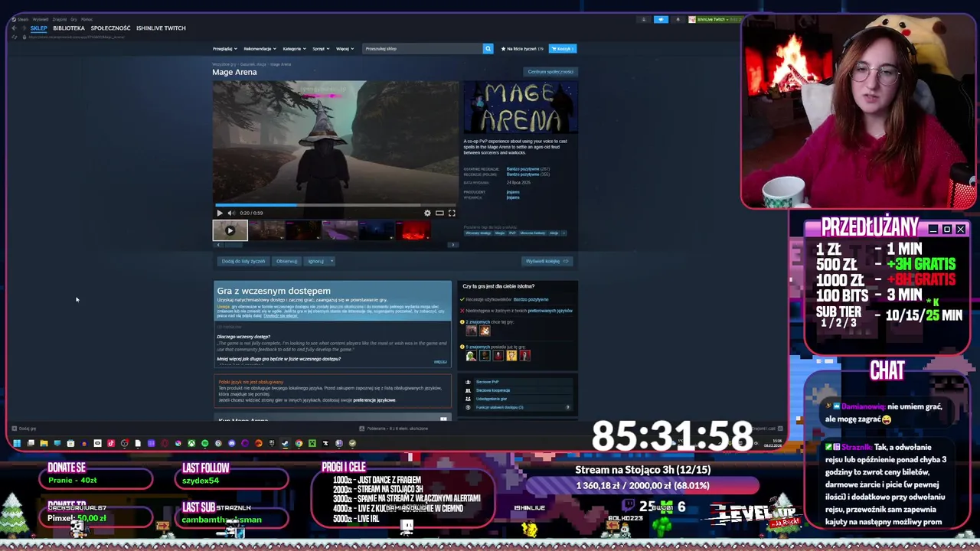Open SPOŁECZNOŚĆ tab in Steam
Screen dimensions: 980x551
pyautogui.click(x=110, y=28)
